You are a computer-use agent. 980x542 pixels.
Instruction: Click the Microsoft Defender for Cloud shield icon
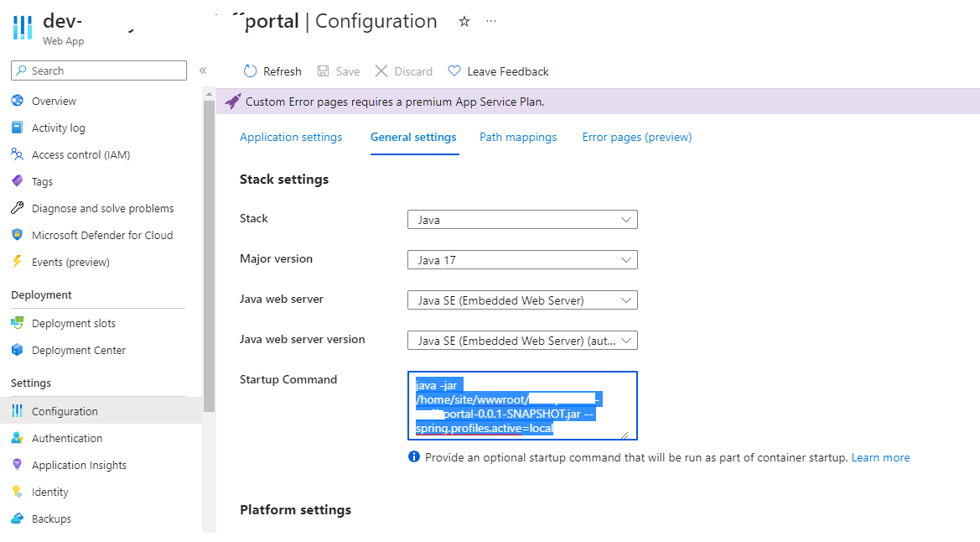18,235
